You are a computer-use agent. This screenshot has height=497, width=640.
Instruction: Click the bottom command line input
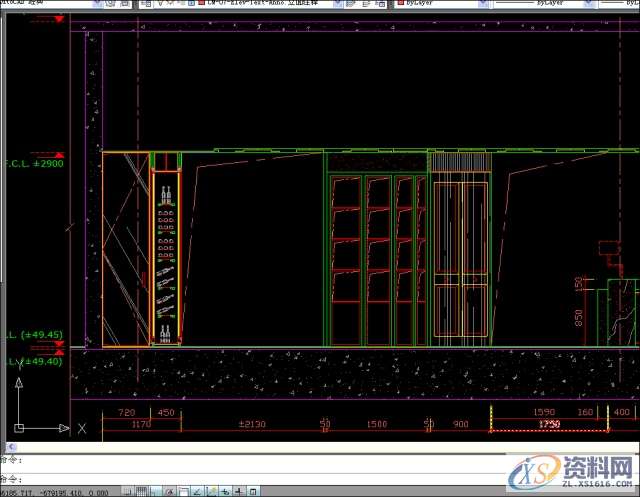pyautogui.click(x=300, y=474)
